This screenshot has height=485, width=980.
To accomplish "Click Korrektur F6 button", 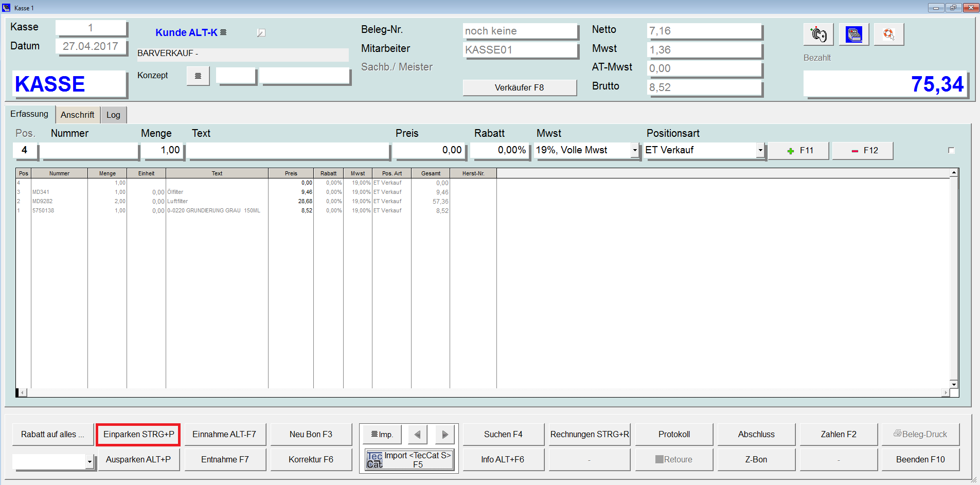I will pyautogui.click(x=311, y=460).
